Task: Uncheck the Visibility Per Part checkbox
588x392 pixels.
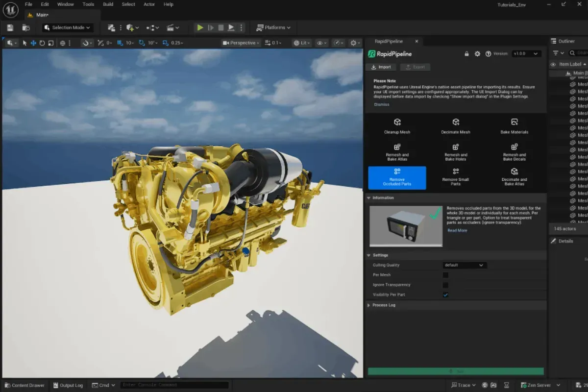Action: point(445,294)
